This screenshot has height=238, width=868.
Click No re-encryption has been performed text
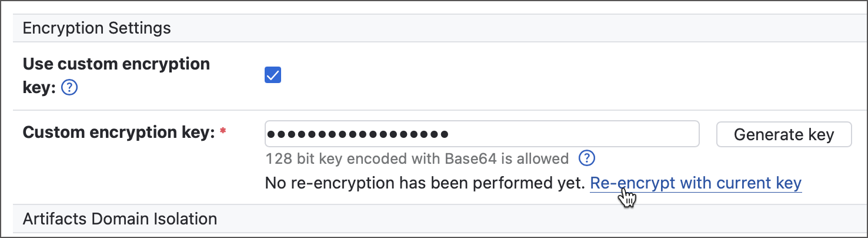425,183
